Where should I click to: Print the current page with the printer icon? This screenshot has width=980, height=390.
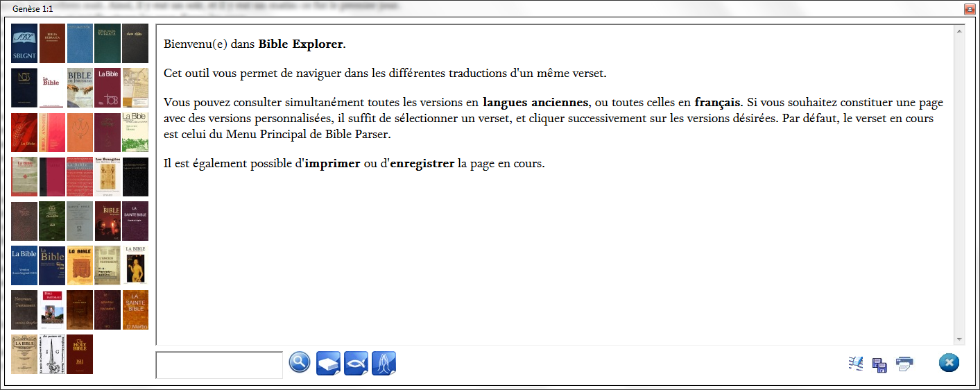904,363
